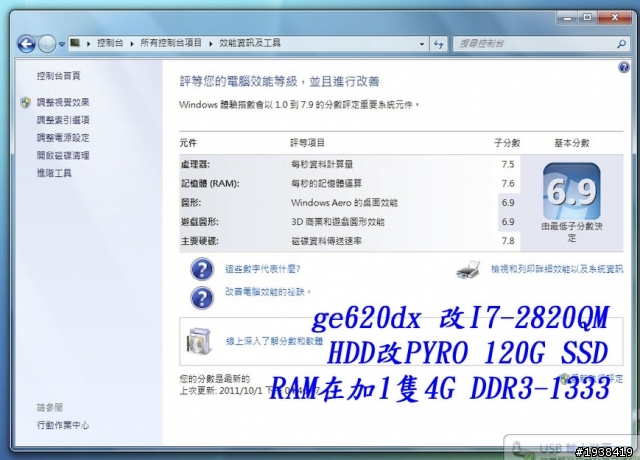The image size is (640, 460).
Task: Click question icon beside 這些數字代表什麼
Action: pos(202,269)
